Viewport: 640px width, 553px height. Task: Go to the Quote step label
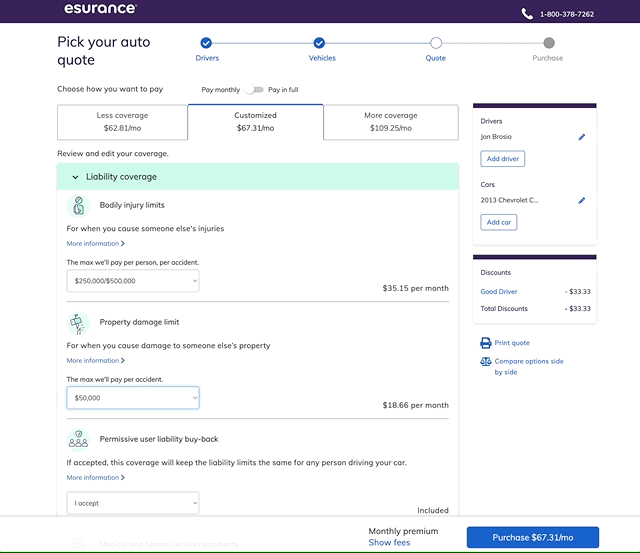click(436, 58)
